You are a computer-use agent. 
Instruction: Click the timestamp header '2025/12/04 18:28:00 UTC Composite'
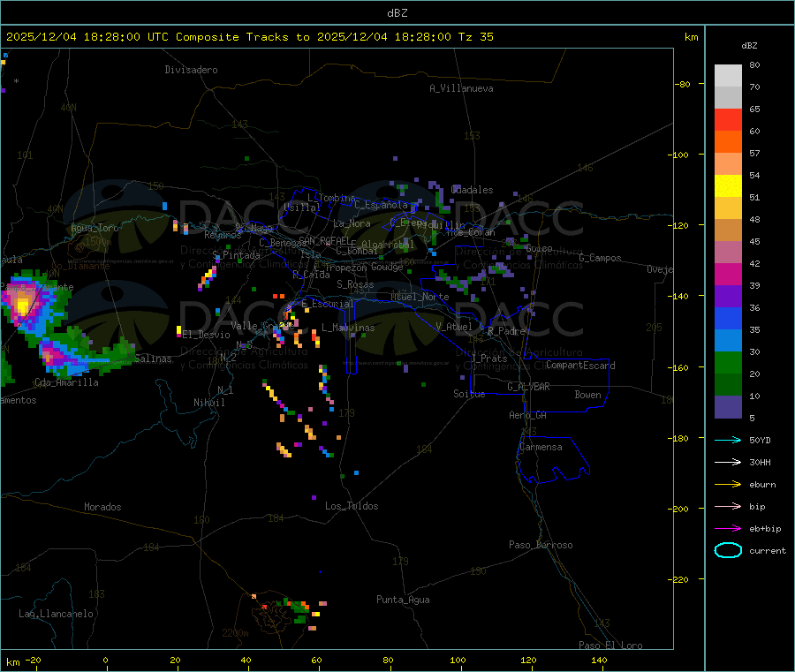[x=122, y=37]
